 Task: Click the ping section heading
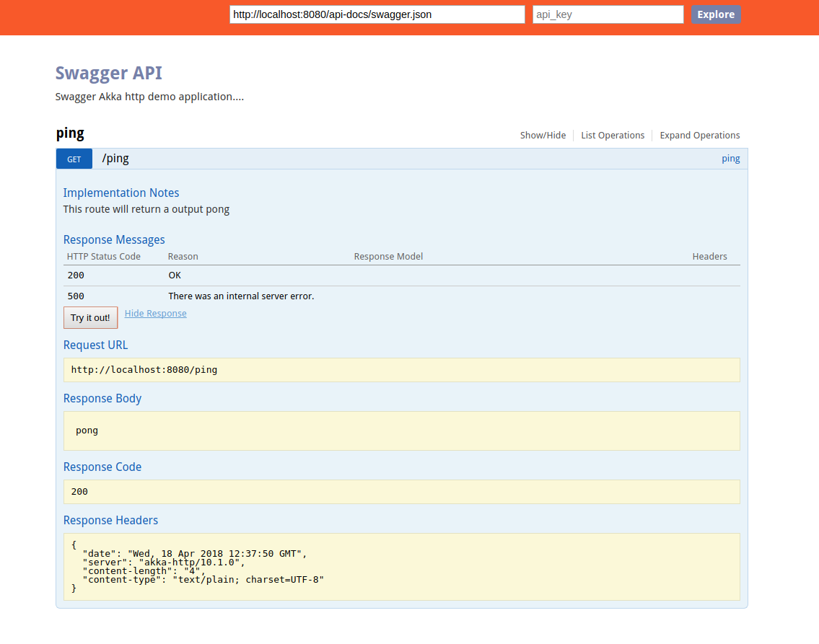(x=70, y=133)
